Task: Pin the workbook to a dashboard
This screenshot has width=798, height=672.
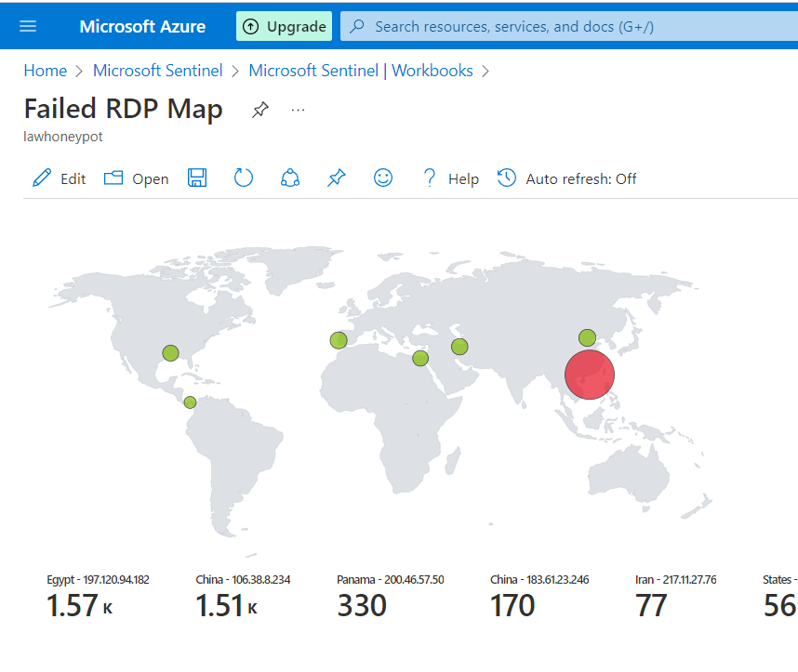Action: pyautogui.click(x=336, y=178)
